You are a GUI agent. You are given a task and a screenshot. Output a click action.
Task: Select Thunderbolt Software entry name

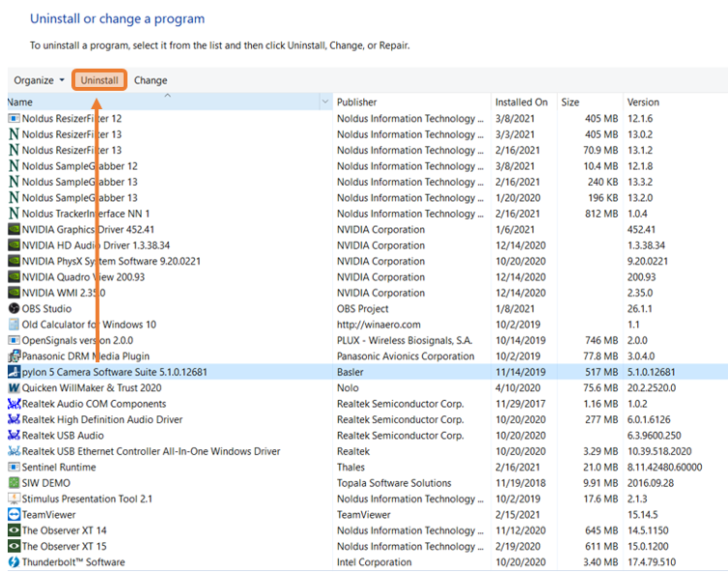(73, 561)
